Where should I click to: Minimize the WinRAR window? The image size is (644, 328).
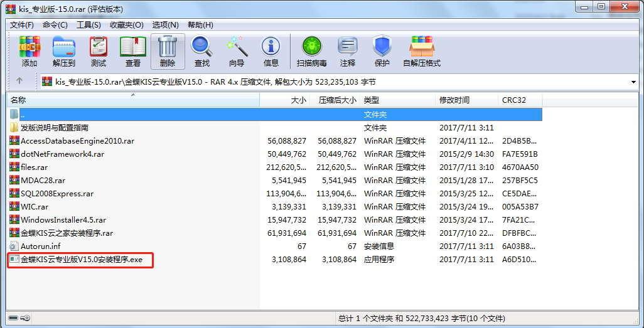[x=584, y=6]
